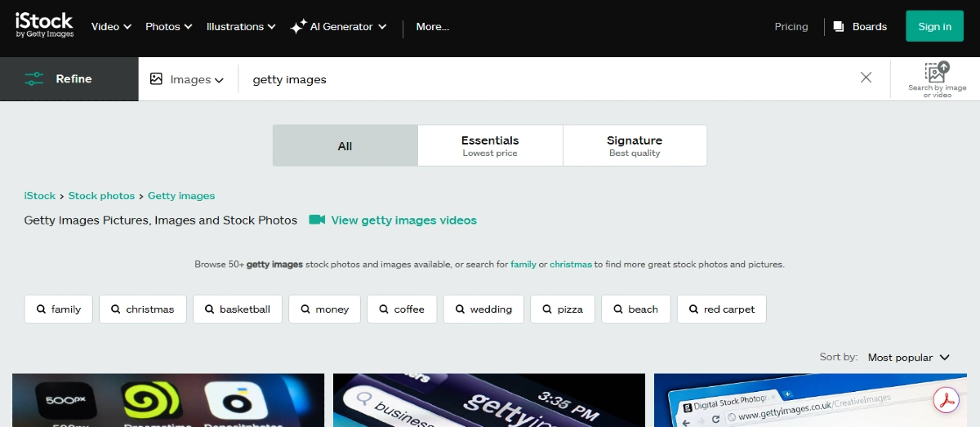This screenshot has height=427, width=980.
Task: Expand the Illustrations menu
Action: 241,26
